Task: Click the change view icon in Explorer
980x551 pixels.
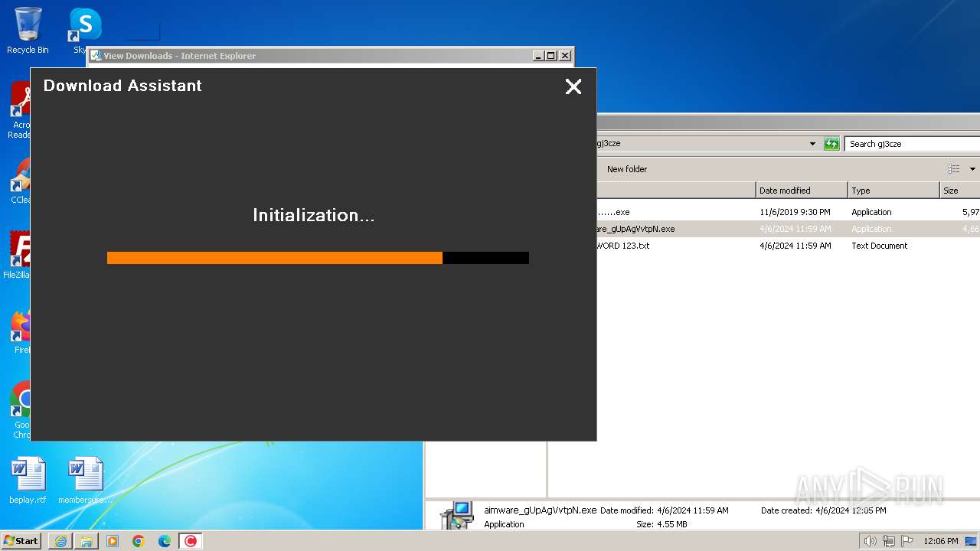Action: pos(953,169)
